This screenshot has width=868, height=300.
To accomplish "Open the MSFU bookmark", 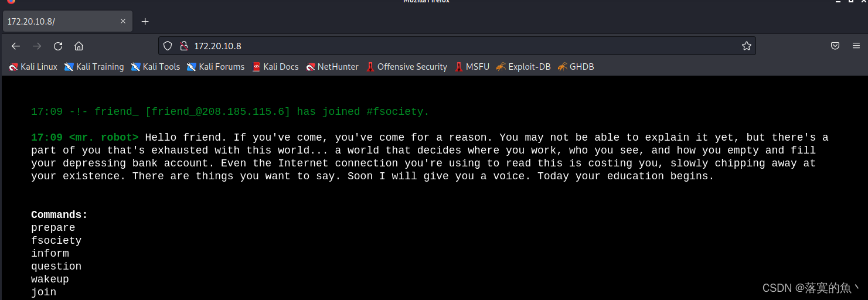I will [x=472, y=67].
